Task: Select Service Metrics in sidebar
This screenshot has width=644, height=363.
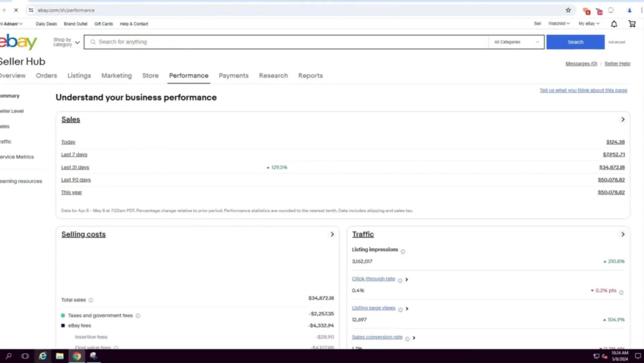Action: [17, 157]
